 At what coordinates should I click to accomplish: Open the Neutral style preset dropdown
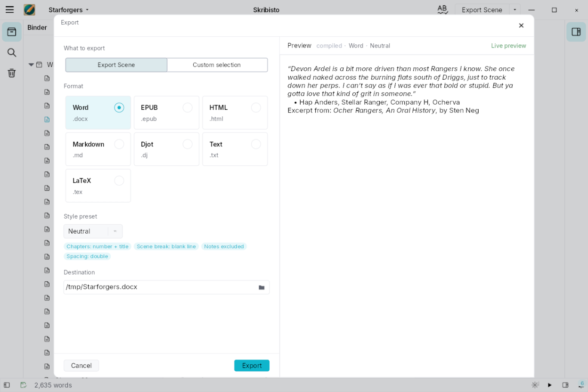pyautogui.click(x=93, y=231)
